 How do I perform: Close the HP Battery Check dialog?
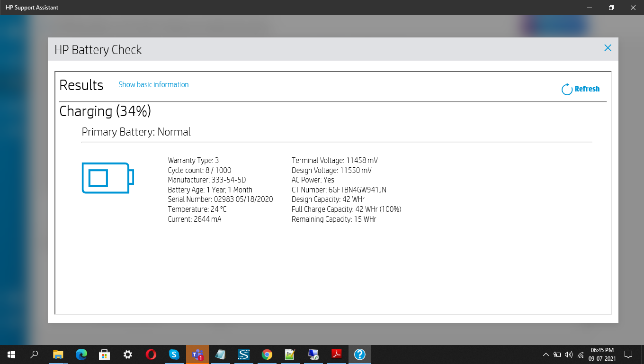(x=608, y=48)
